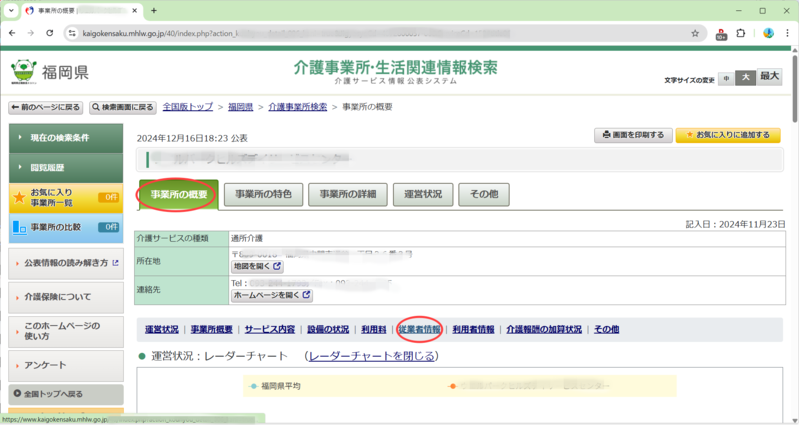Viewport: 799px width, 425px height.
Task: Click the 画面を印刷する print button
Action: [633, 135]
